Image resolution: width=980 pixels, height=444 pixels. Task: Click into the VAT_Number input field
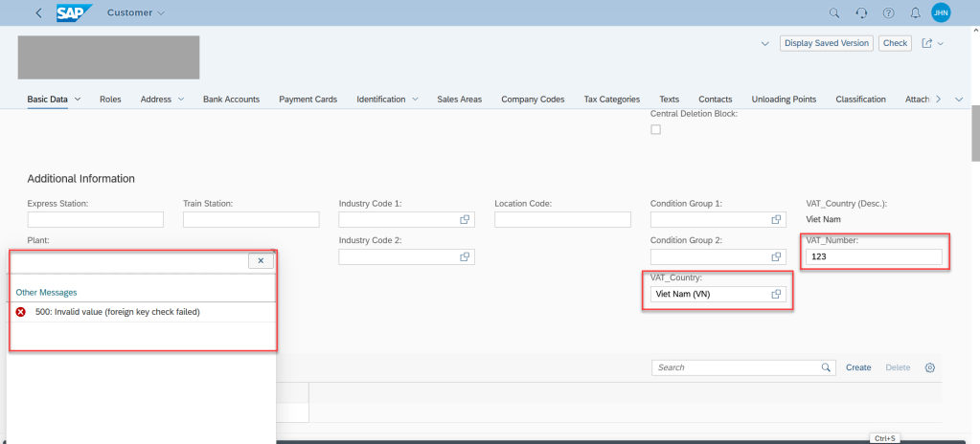[x=872, y=256]
